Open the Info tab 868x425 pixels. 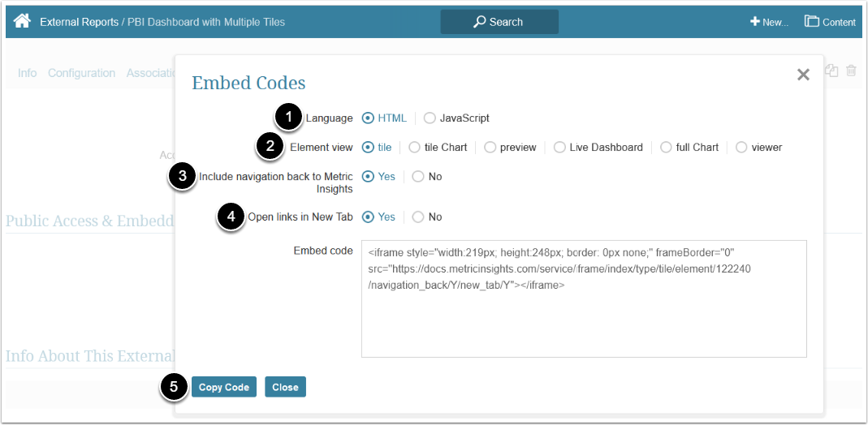click(27, 73)
